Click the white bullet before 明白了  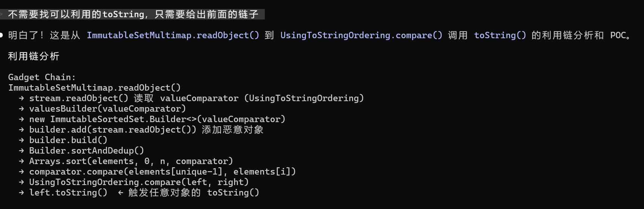pos(1,36)
